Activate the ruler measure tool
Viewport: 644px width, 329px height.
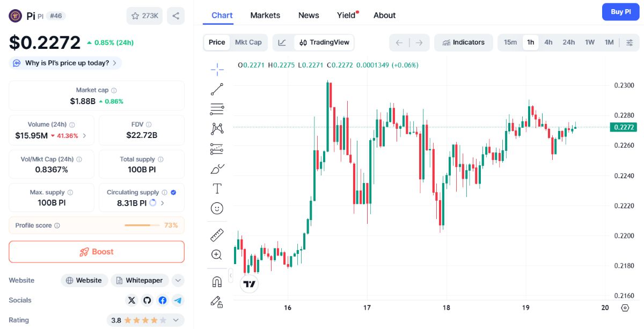click(x=217, y=235)
